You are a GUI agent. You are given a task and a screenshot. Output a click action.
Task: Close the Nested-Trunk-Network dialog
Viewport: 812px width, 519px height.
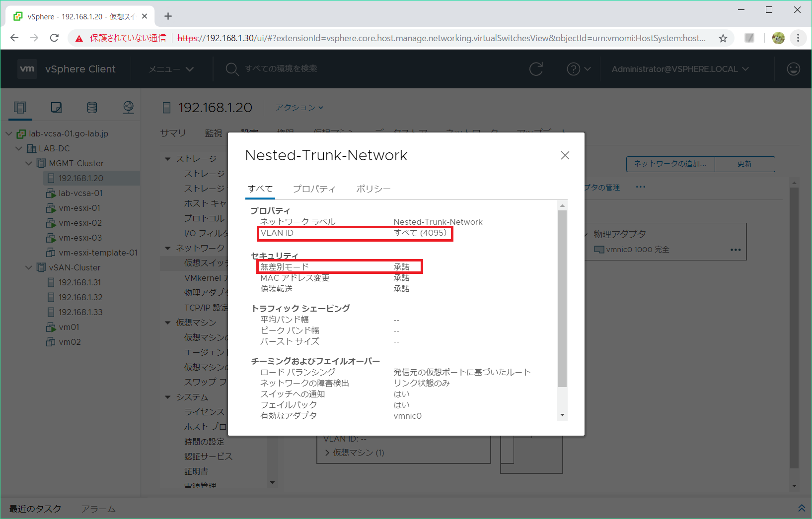(565, 155)
